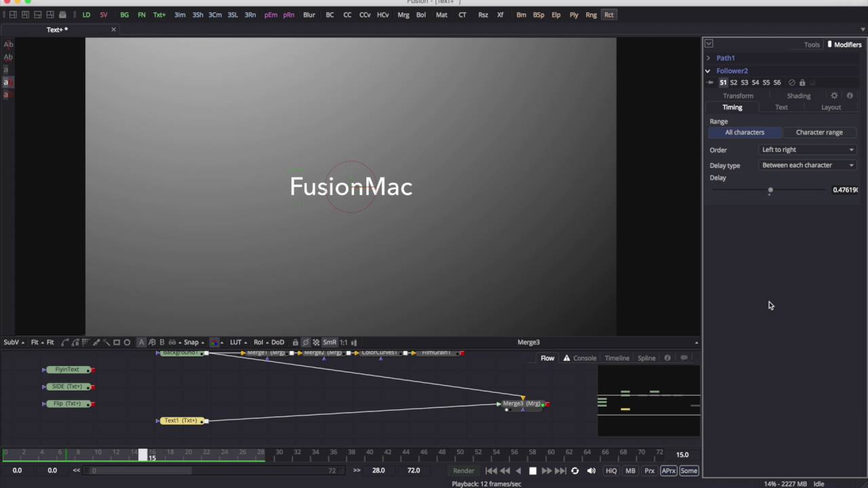
Task: Open the Order dropdown showing Left to right
Action: 808,150
